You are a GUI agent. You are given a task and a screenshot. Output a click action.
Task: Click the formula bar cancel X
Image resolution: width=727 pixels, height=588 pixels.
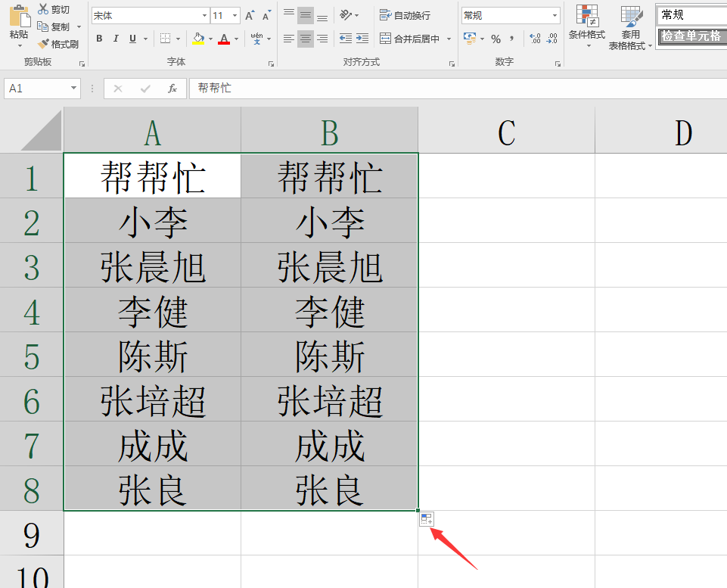(x=118, y=89)
